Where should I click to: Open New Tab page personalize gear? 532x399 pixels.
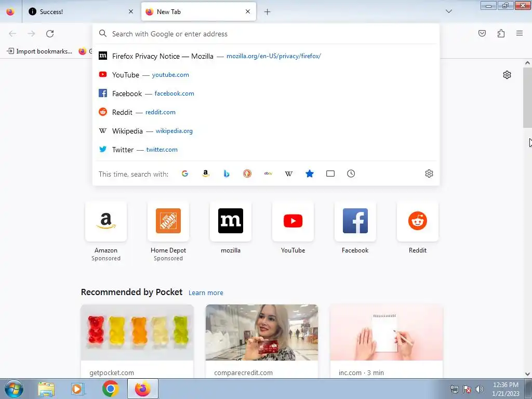pos(507,75)
